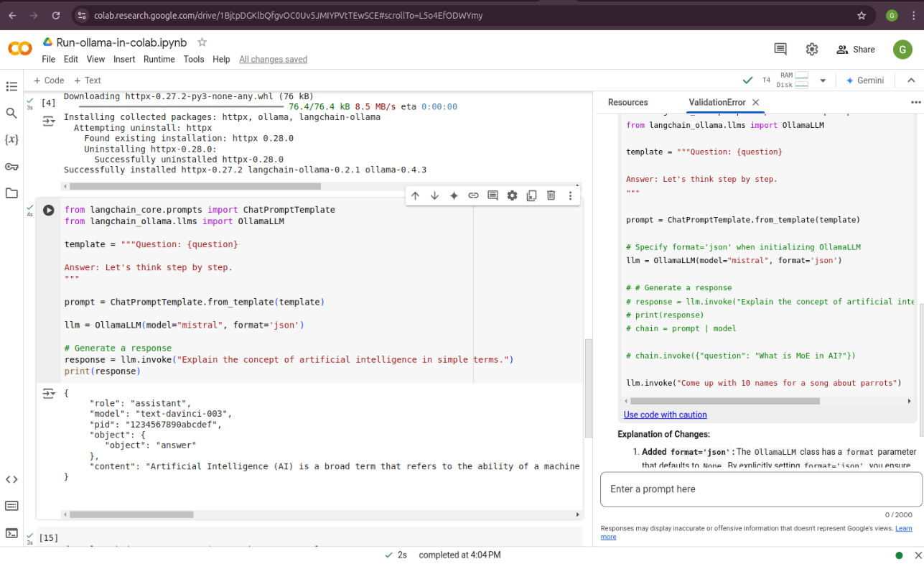Viewport: 924px width, 564px height.
Task: Open the Help menu
Action: point(221,60)
